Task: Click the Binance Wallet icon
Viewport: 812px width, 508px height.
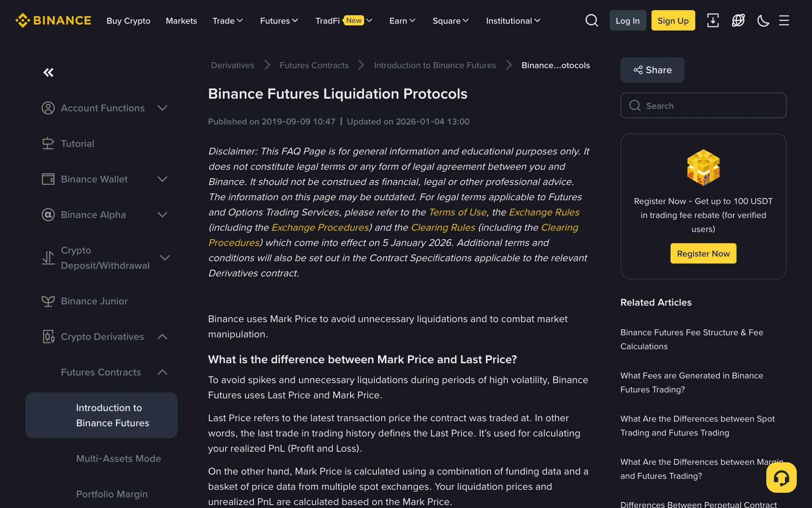Action: click(x=48, y=179)
